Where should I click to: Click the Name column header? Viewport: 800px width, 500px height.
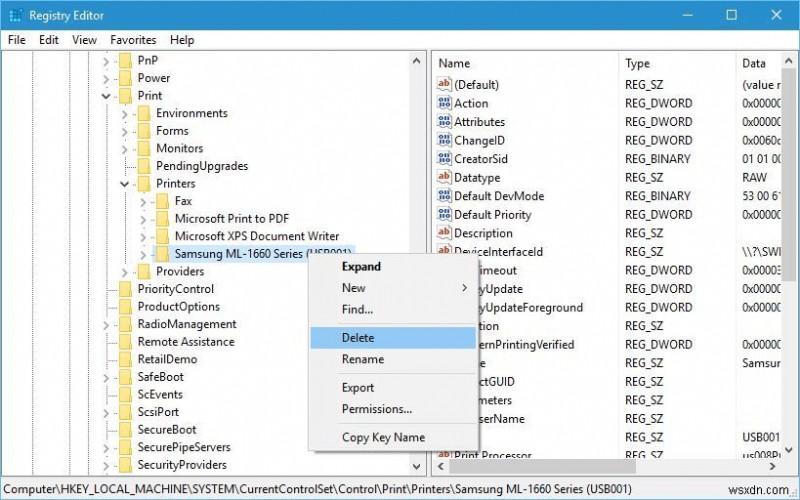coord(526,63)
